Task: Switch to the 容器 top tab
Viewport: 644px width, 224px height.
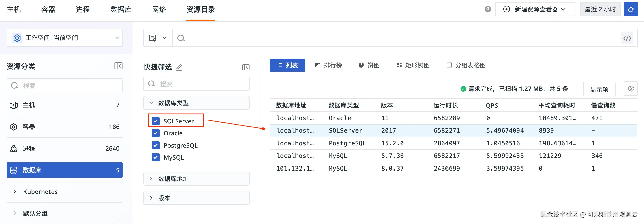Action: [x=48, y=10]
